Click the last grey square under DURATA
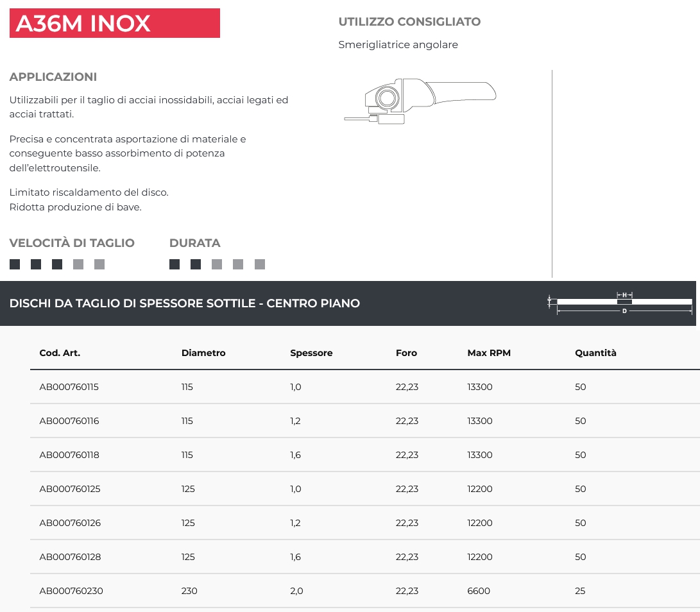The image size is (700, 612). pos(260,264)
